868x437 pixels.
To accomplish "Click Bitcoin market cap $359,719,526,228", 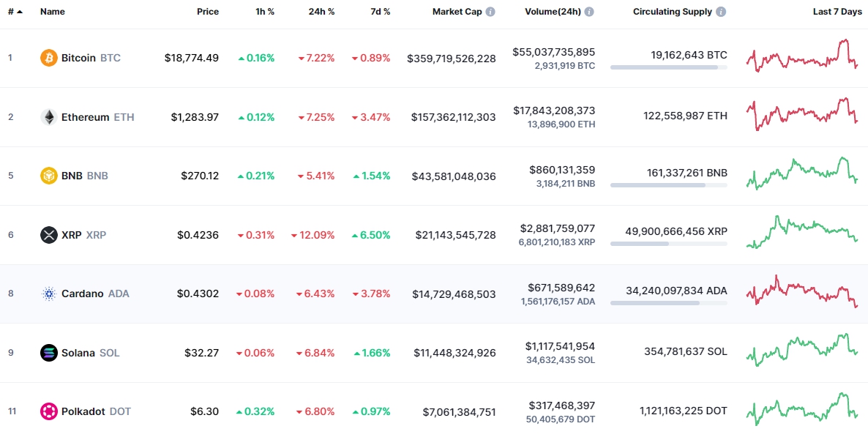I will (451, 58).
